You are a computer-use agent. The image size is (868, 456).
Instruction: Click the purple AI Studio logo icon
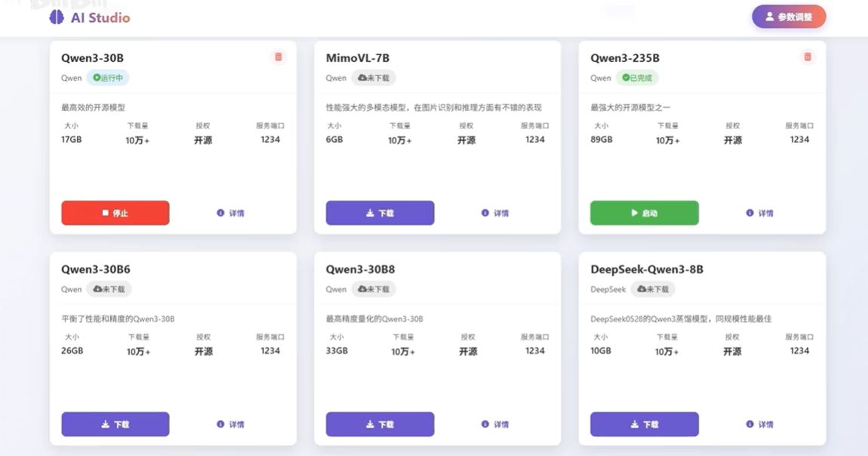[57, 17]
